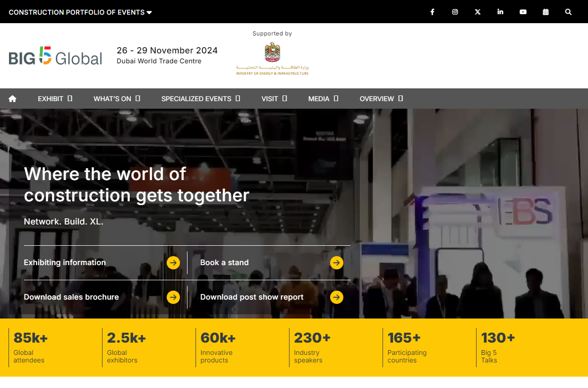
Task: Open the Instagram profile icon
Action: click(455, 12)
